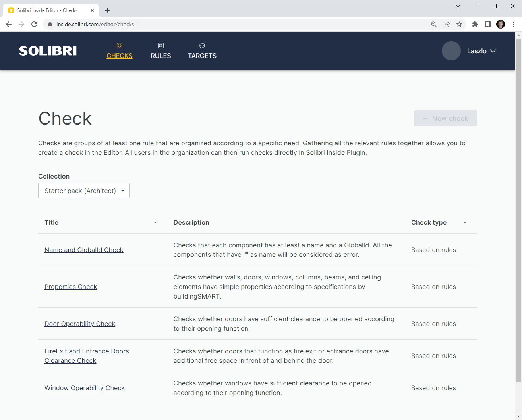The image size is (522, 420).
Task: Sort the table by Title arrow
Action: pyautogui.click(x=155, y=222)
